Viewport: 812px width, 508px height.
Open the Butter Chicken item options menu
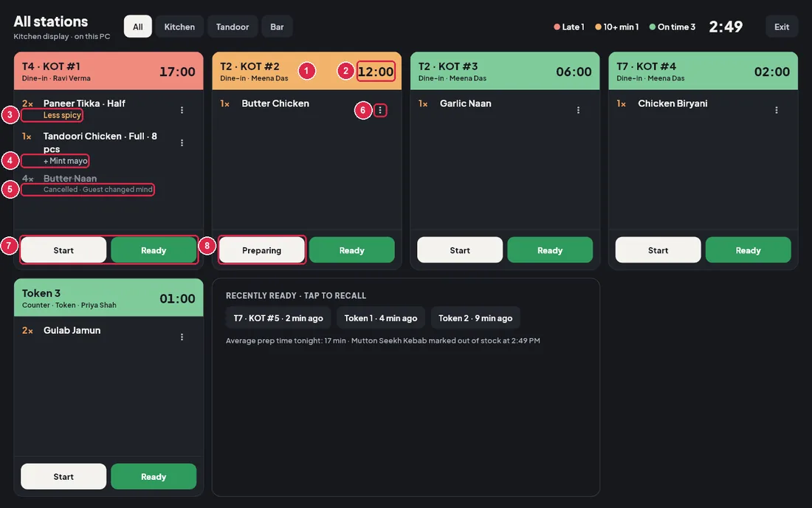click(380, 110)
